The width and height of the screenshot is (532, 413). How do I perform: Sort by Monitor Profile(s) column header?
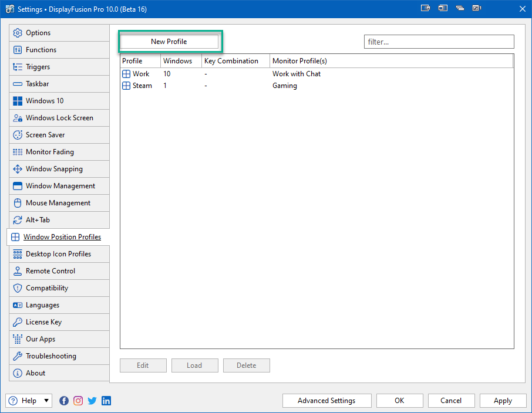pos(391,61)
